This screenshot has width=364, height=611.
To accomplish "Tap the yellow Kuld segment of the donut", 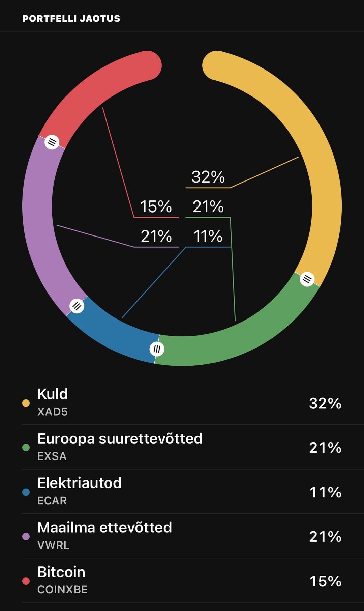I will [313, 152].
